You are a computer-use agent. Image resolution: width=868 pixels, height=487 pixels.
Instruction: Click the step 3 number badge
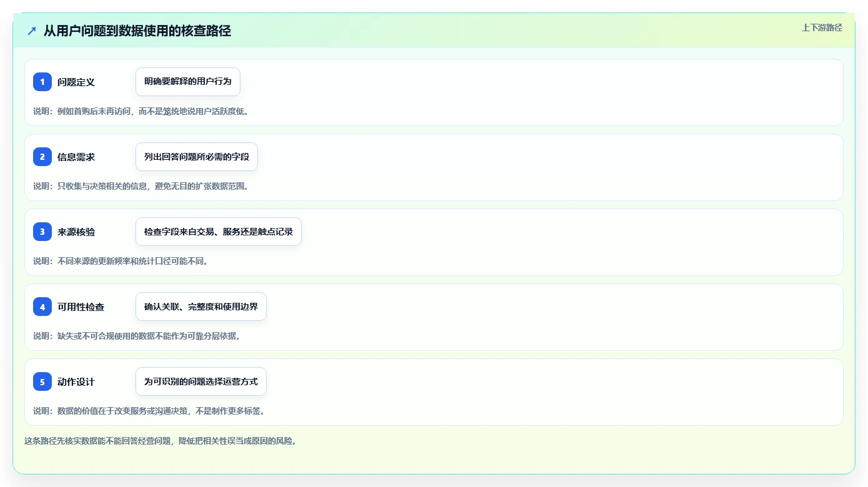42,232
